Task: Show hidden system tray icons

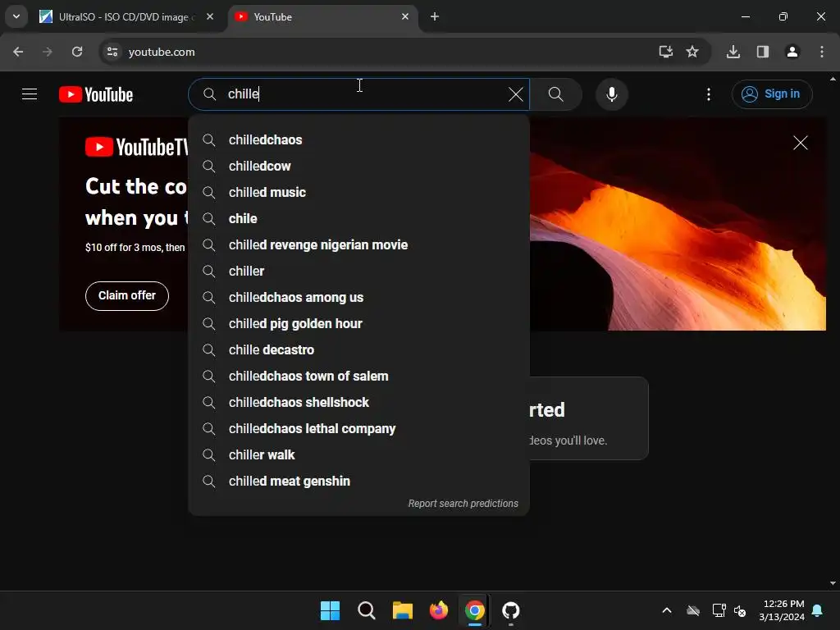Action: point(667,610)
